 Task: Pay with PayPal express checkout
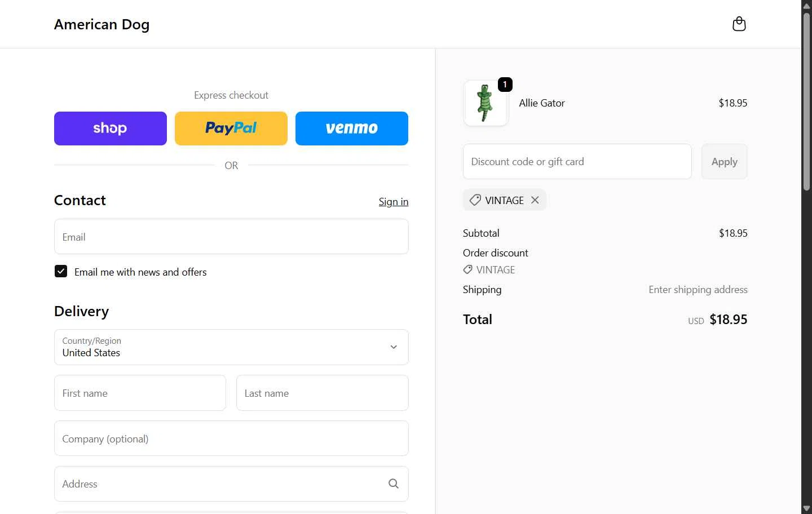click(x=231, y=128)
